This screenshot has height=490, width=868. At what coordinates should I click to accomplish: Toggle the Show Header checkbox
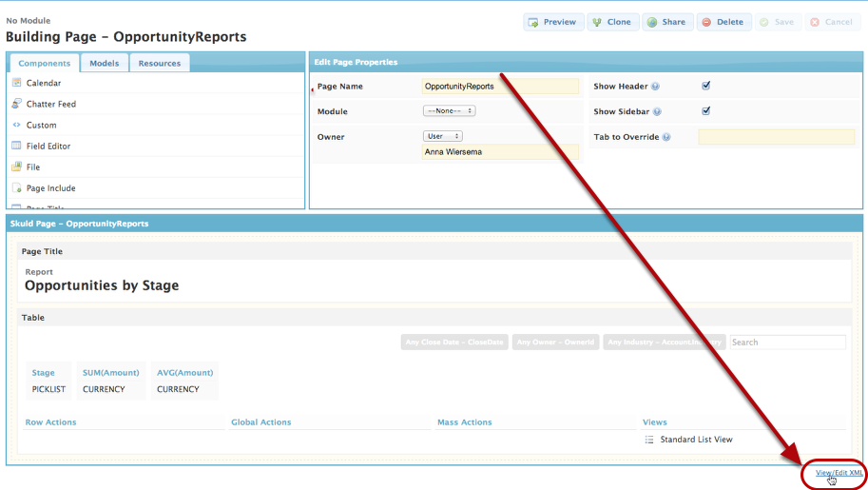pos(706,86)
